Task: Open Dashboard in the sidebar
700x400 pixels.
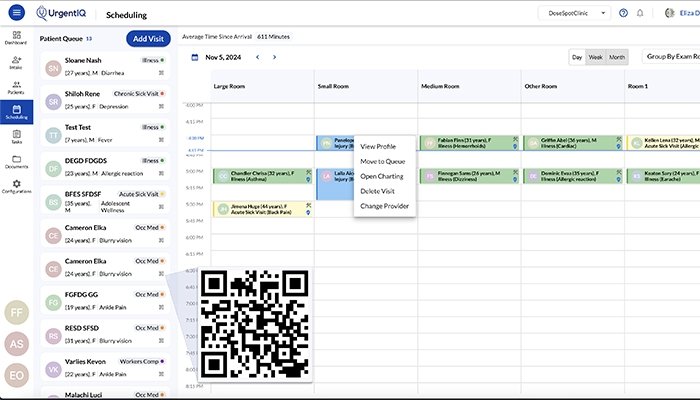Action: [16, 38]
